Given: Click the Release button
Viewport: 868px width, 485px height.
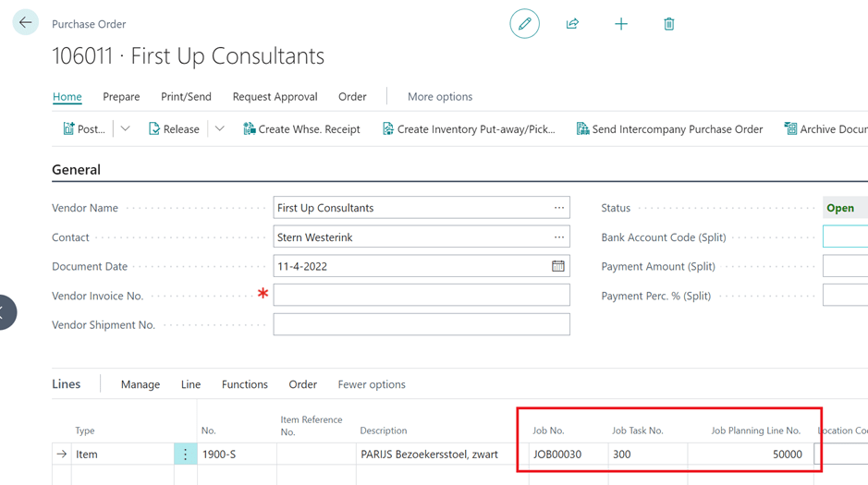Looking at the screenshot, I should point(174,129).
